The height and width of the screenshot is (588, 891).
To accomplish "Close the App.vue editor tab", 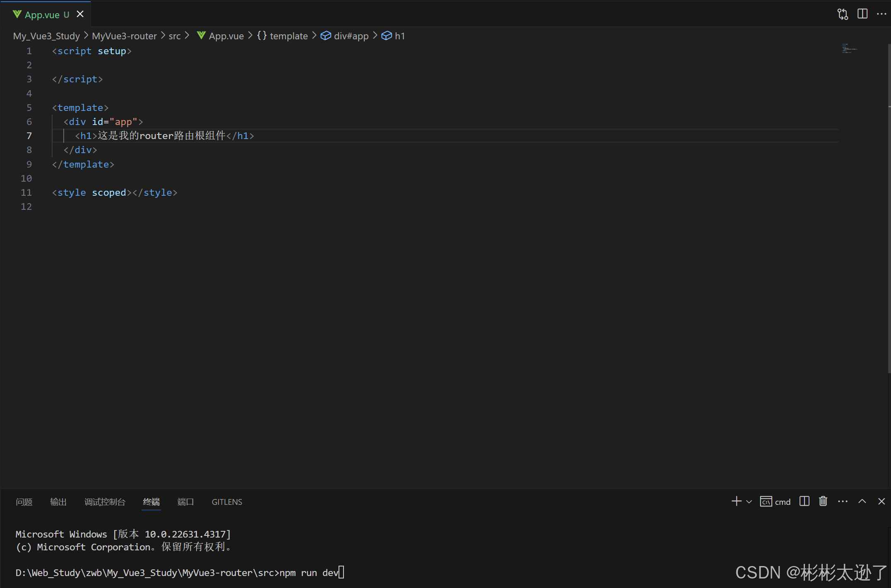I will tap(80, 14).
